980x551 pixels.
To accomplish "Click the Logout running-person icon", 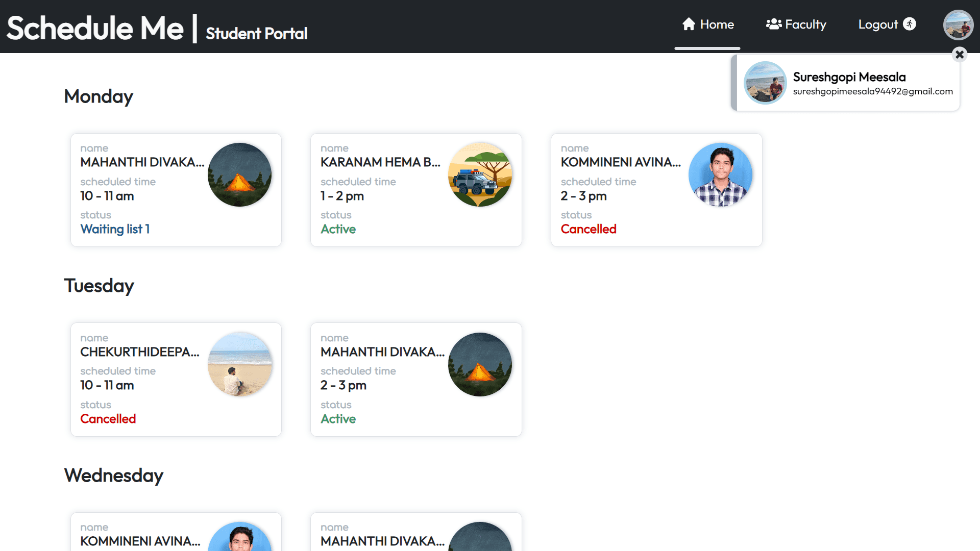I will click(x=910, y=24).
